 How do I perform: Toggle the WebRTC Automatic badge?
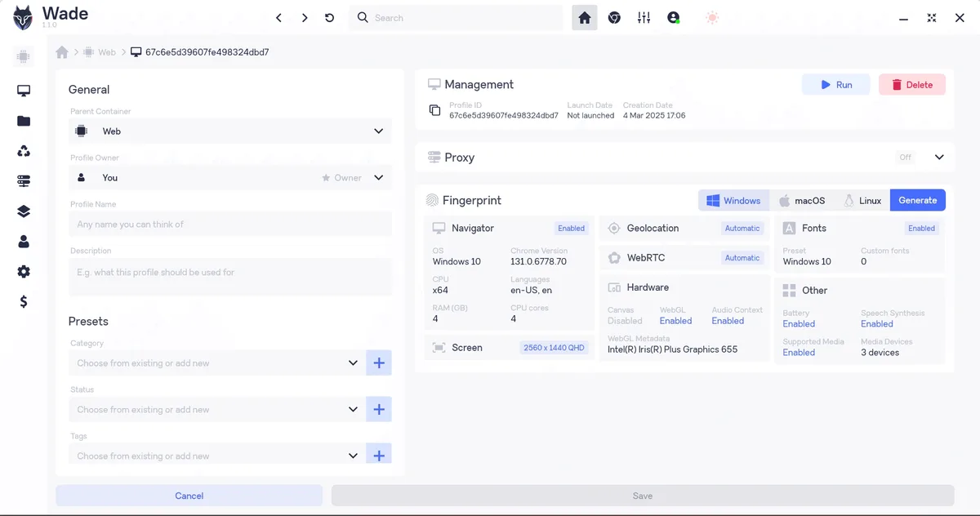coord(742,258)
